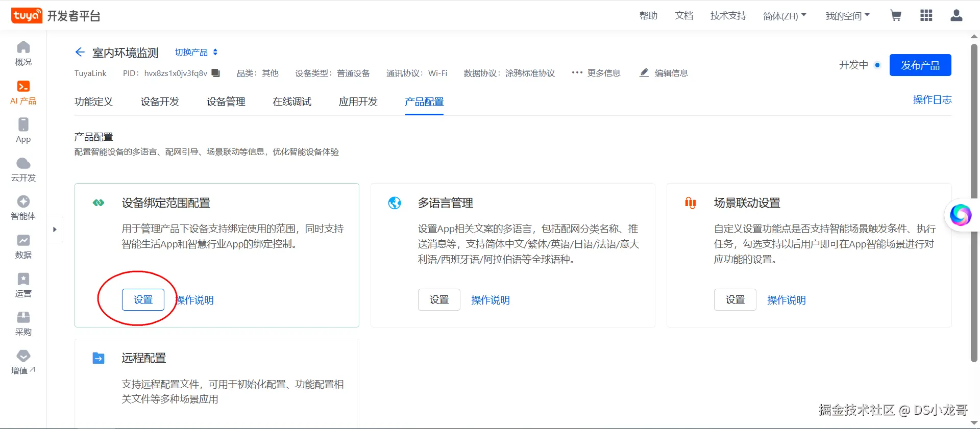Screen dimensions: 980x429
Task: Open the shopping cart icon
Action: point(896,15)
